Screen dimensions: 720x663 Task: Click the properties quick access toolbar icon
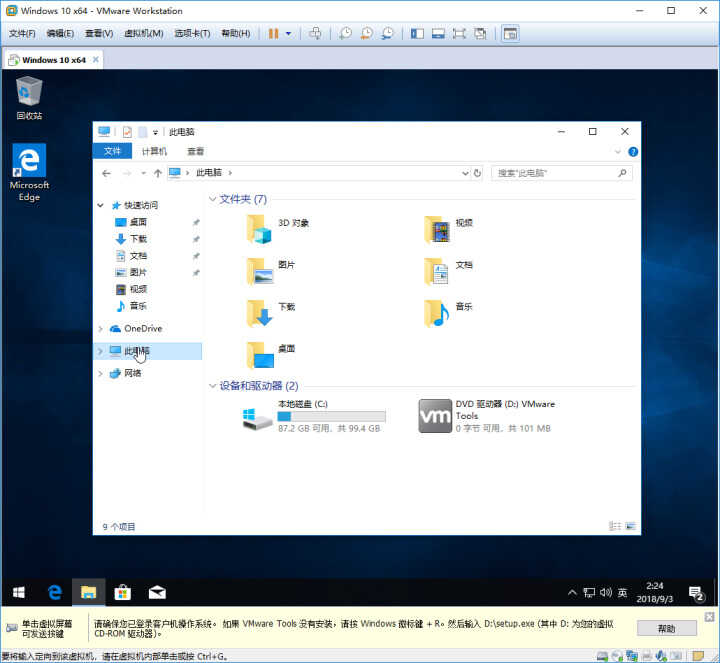127,132
